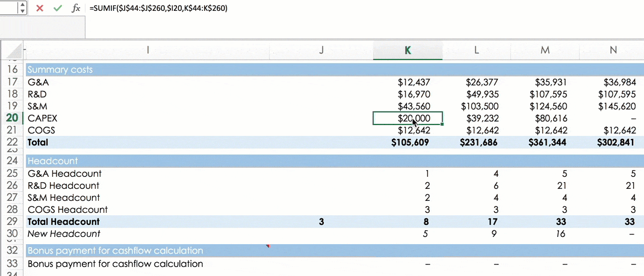The height and width of the screenshot is (276, 644).
Task: Open Insert Function fx dialog
Action: [76, 8]
